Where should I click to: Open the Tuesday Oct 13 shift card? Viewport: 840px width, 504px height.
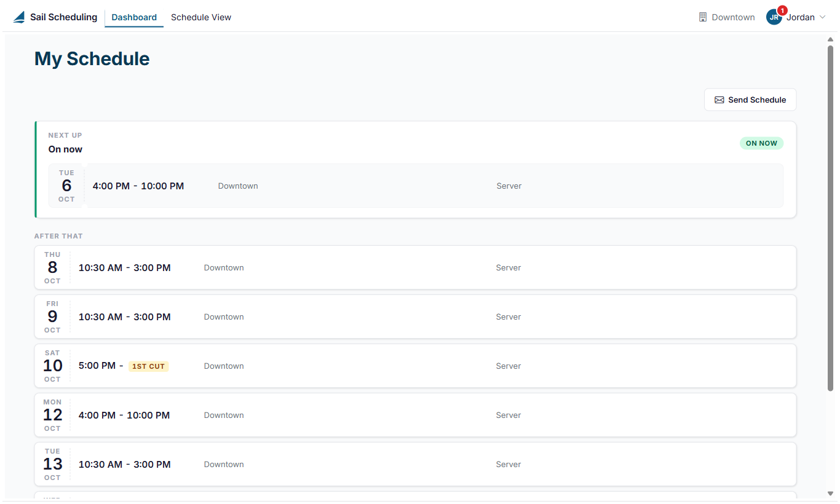[x=415, y=464]
